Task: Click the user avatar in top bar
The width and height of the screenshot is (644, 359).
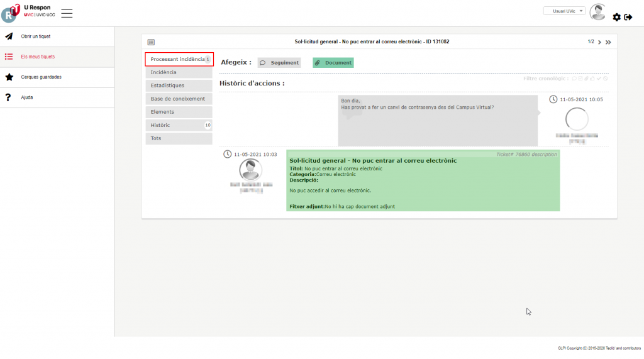Action: tap(597, 12)
